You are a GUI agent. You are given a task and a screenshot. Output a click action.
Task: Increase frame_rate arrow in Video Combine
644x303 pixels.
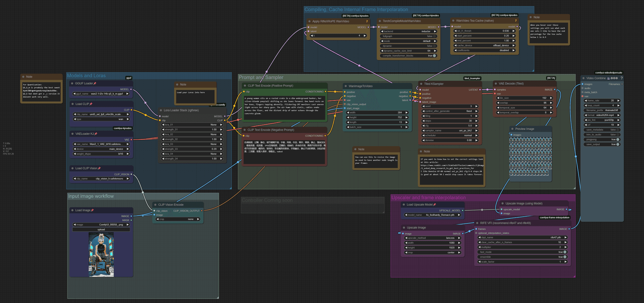pos(619,100)
